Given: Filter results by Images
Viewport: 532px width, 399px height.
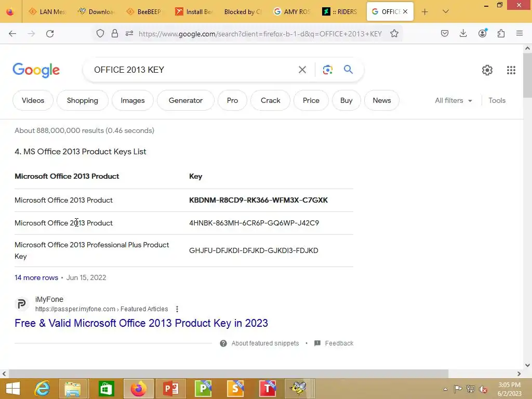Looking at the screenshot, I should point(132,100).
